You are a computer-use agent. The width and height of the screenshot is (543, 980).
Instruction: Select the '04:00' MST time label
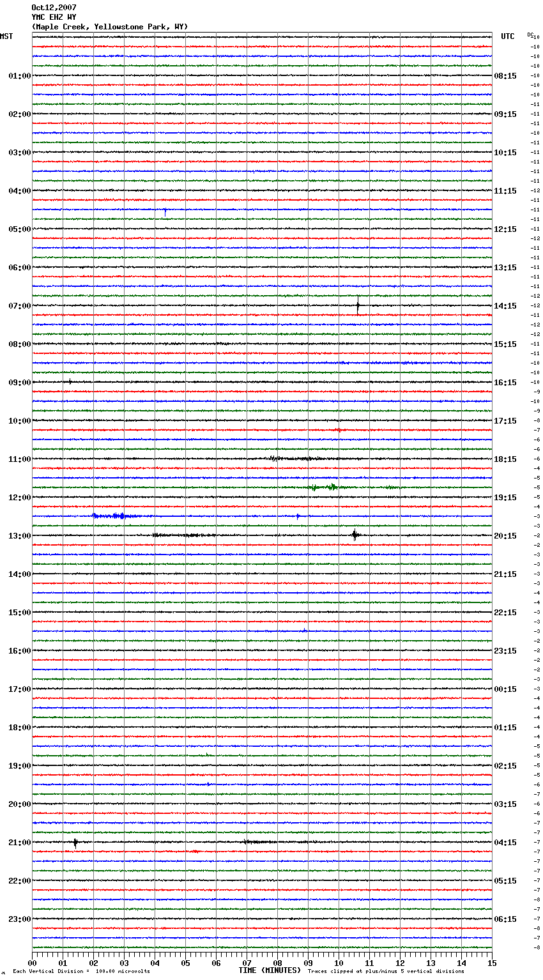coord(19,191)
